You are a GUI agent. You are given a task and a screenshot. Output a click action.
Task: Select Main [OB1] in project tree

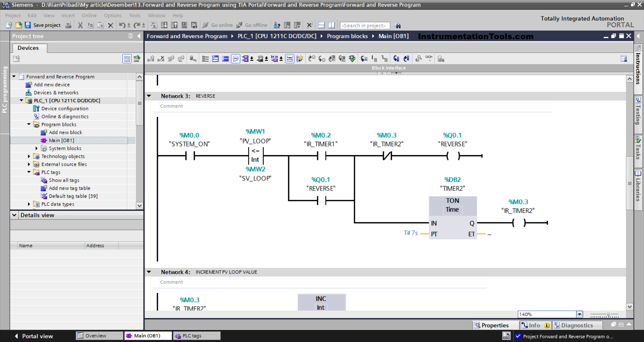coord(61,140)
